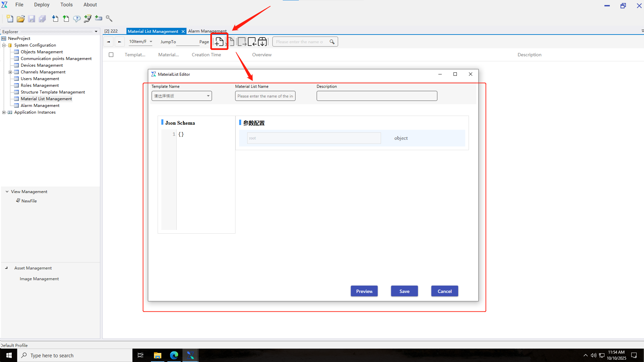
Task: Open the Deploy menu
Action: click(x=42, y=5)
